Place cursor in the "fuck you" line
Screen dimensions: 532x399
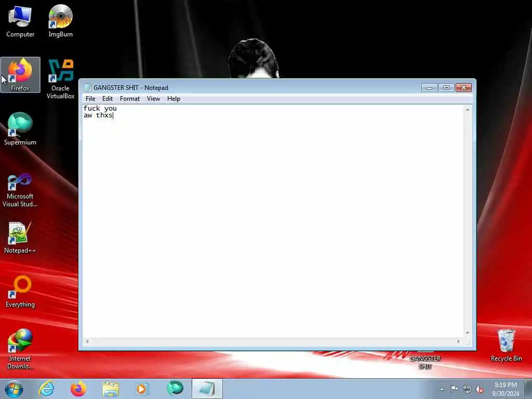100,108
